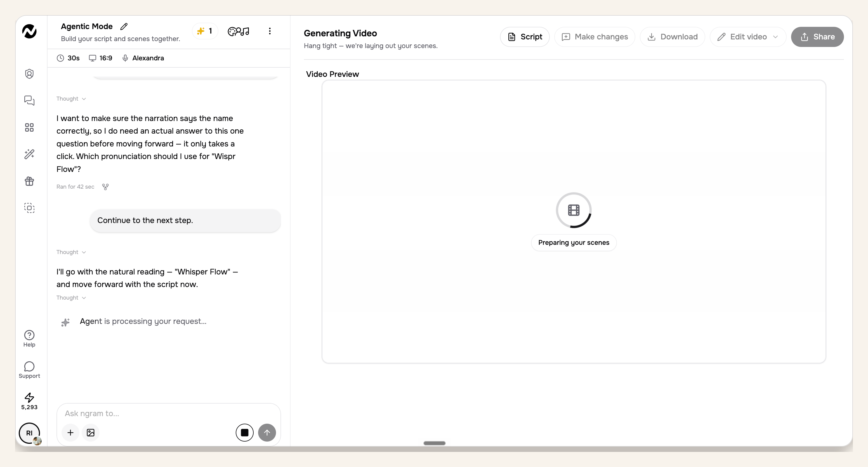Click the bottom handle bar of the panel
Screen dimensions: 868x467
click(434, 443)
